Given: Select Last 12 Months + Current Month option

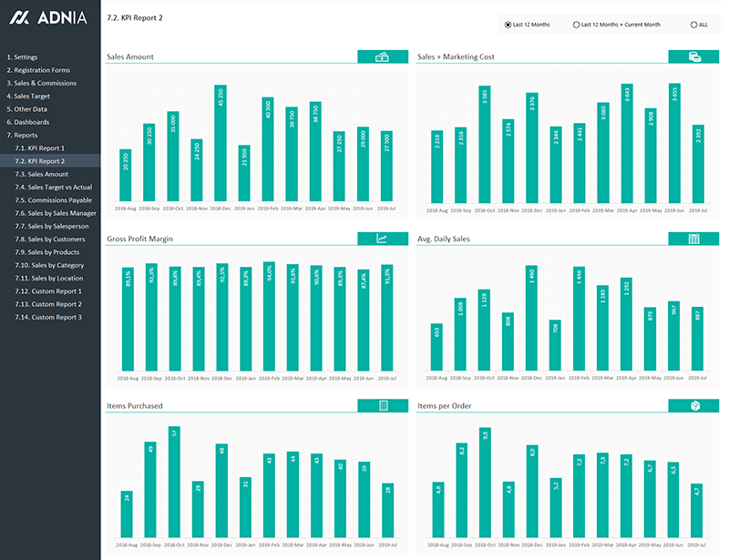Looking at the screenshot, I should click(577, 25).
